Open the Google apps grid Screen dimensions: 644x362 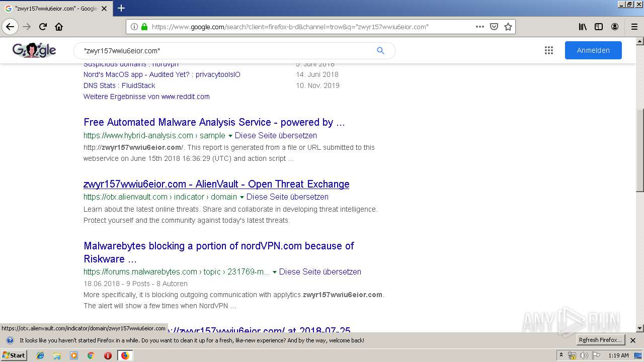[549, 50]
